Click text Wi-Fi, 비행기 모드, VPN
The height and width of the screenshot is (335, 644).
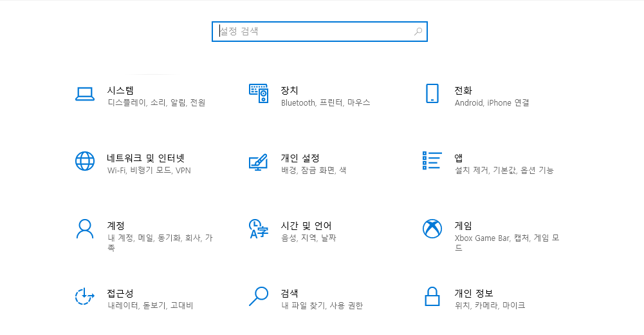(149, 170)
